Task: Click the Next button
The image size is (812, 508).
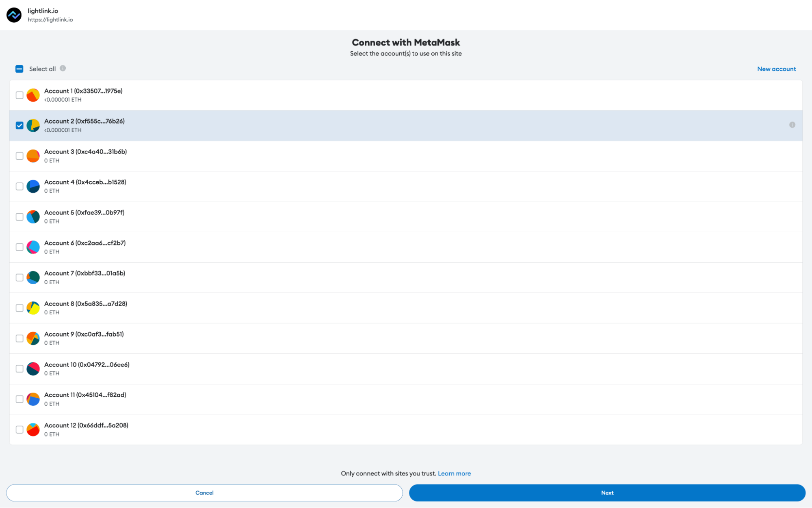Action: tap(607, 493)
